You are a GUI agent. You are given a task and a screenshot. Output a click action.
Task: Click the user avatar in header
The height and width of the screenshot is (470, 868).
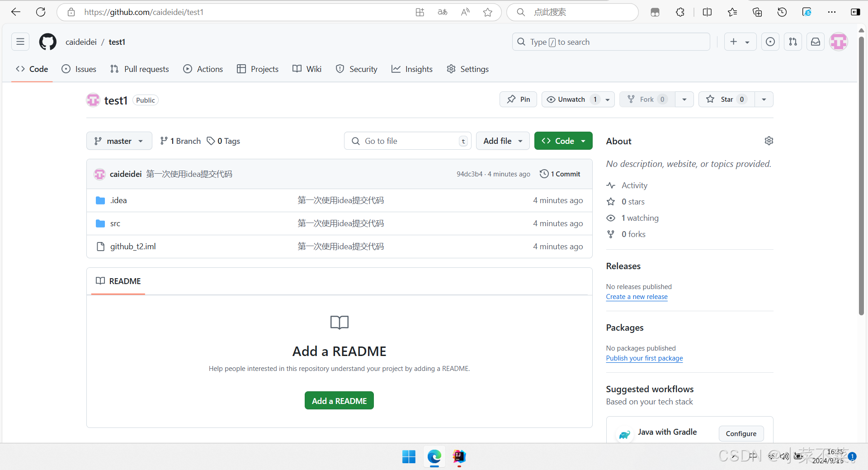[838, 42]
